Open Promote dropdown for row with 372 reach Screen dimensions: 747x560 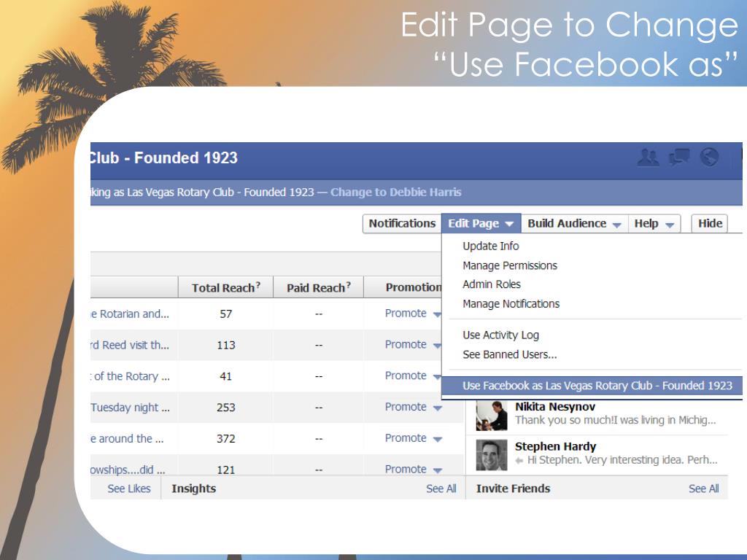[x=413, y=438]
